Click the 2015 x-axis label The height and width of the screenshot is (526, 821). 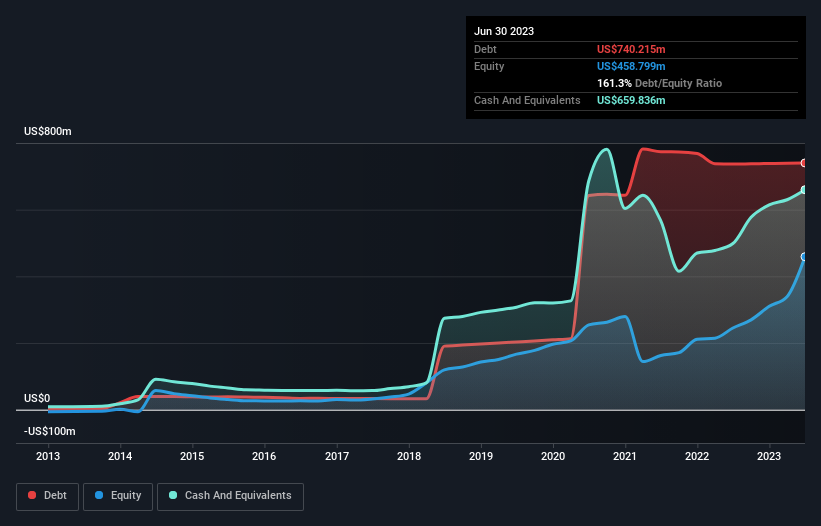click(x=192, y=456)
